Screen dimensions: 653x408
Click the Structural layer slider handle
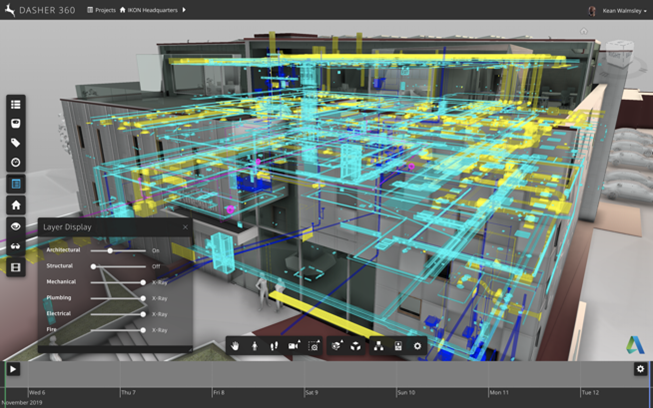pyautogui.click(x=94, y=267)
